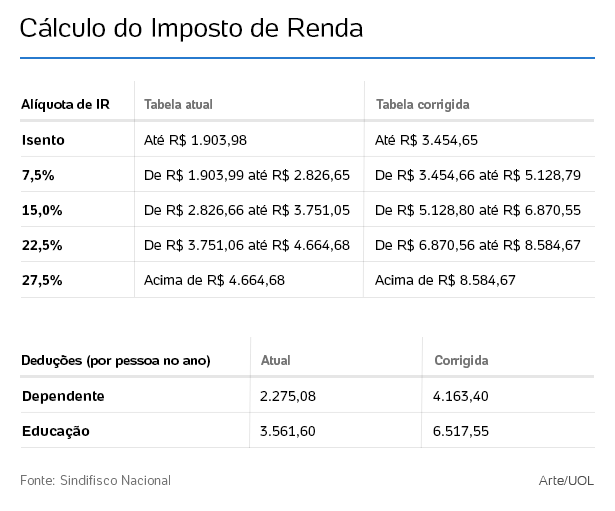Click the "Cálculo do Imposto de Renda" title

191,29
